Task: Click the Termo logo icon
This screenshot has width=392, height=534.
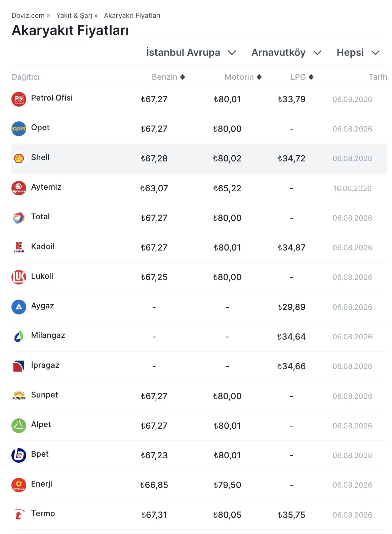Action: pyautogui.click(x=19, y=515)
